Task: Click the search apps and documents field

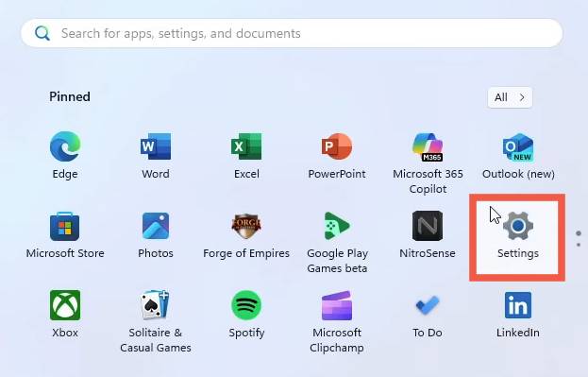Action: coord(292,33)
